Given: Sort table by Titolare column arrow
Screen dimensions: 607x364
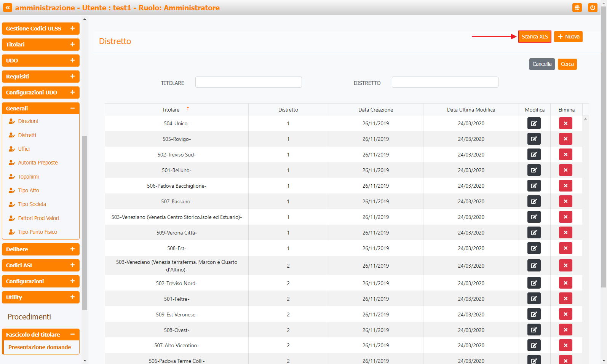Looking at the screenshot, I should [188, 109].
